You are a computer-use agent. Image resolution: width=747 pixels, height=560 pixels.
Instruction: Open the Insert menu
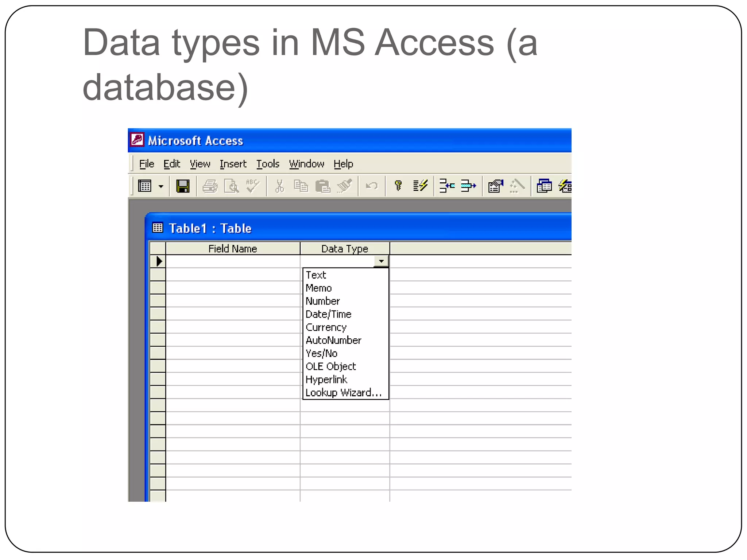coord(233,164)
